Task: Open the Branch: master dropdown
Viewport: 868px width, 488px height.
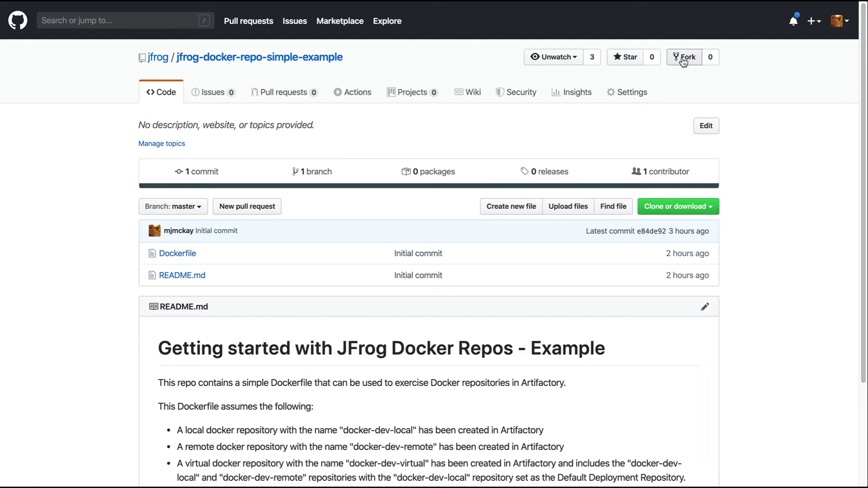Action: pos(173,206)
